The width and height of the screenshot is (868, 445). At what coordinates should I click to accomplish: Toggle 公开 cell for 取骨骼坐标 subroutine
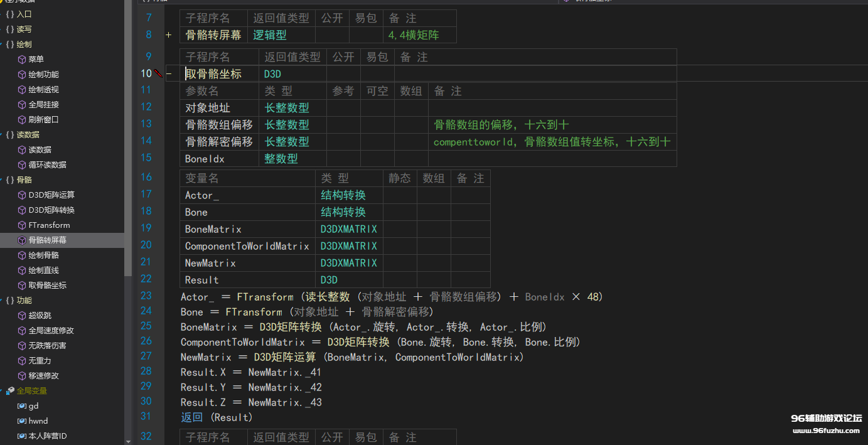(343, 74)
